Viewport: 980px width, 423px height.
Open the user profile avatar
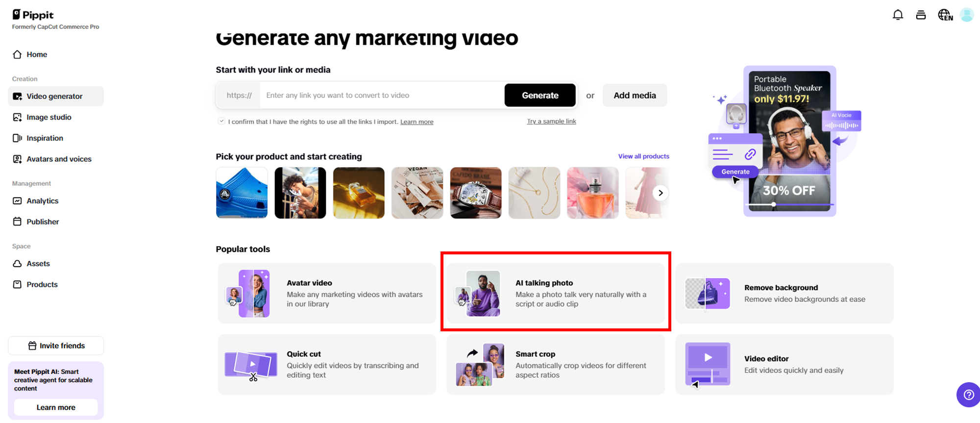click(x=967, y=15)
